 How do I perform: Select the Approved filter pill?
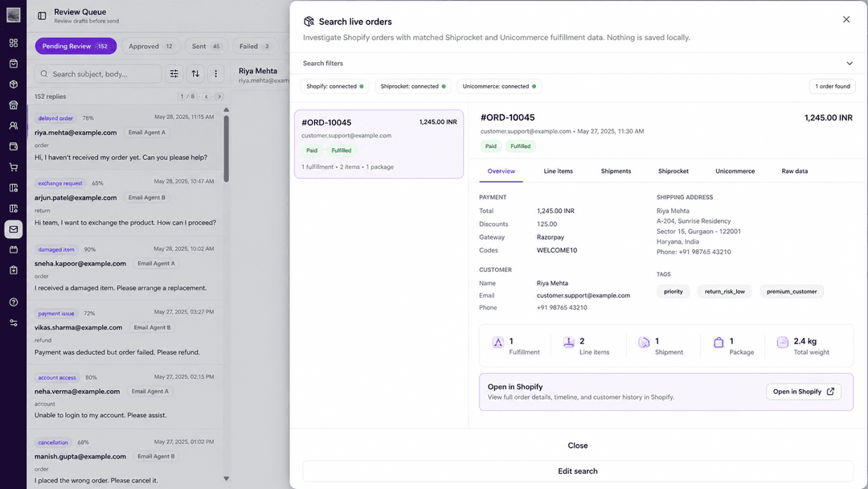click(150, 47)
